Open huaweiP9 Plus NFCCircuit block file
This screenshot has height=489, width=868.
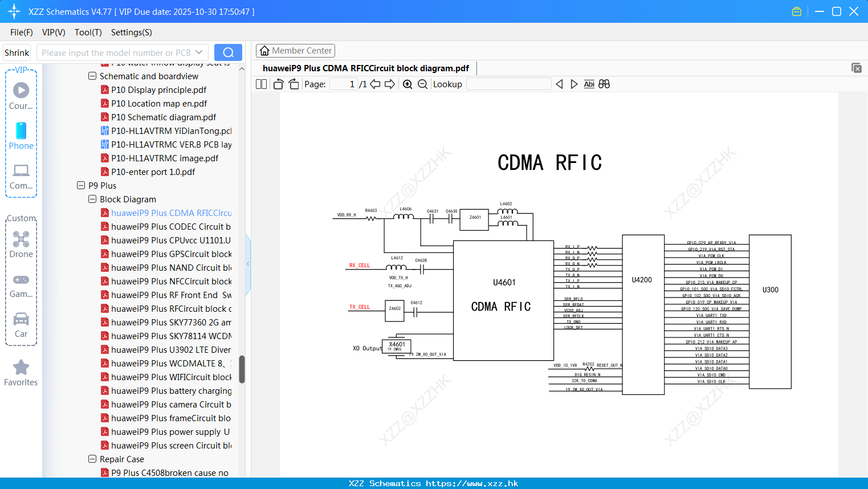[166, 281]
